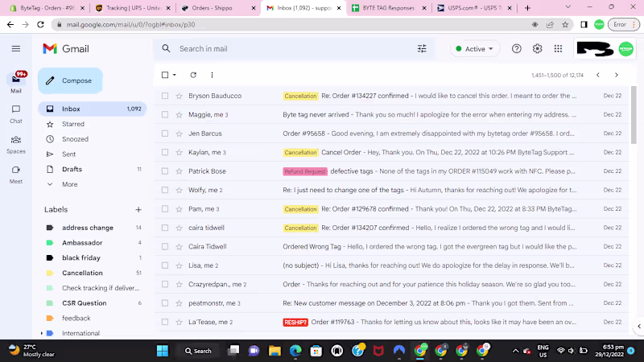Open Meet in left rail
Image resolution: width=644 pixels, height=362 pixels.
[x=16, y=175]
